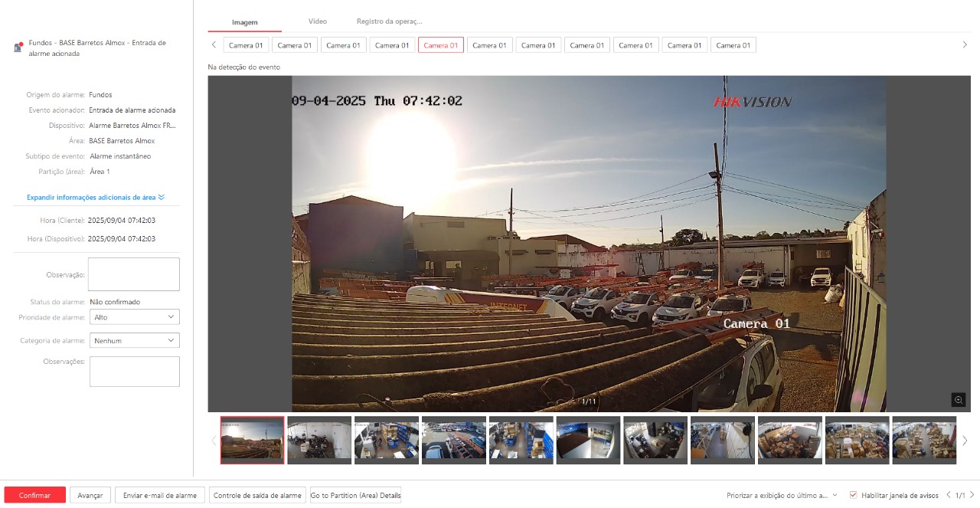Open Priorizar a exibição do último dropdown
This screenshot has width=980, height=508.
pos(782,495)
